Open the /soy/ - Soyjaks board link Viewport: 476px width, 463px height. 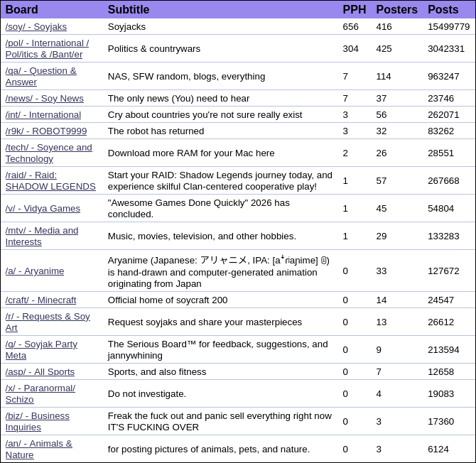coord(36,27)
